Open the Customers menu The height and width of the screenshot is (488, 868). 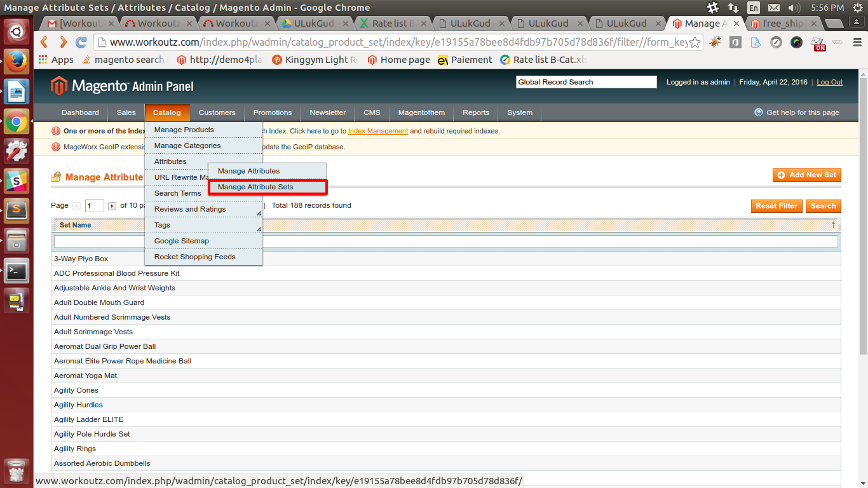(x=217, y=112)
